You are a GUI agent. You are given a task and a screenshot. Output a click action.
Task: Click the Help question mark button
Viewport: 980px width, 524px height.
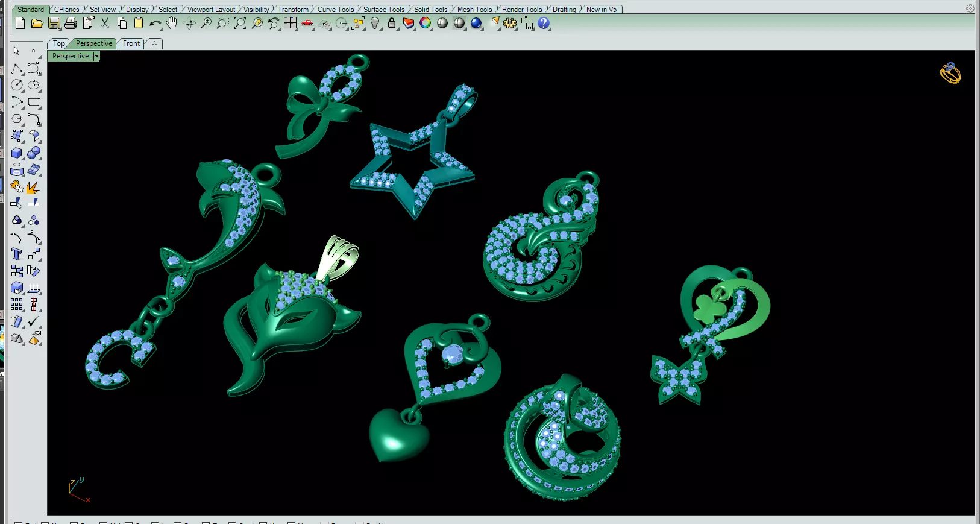(x=544, y=23)
